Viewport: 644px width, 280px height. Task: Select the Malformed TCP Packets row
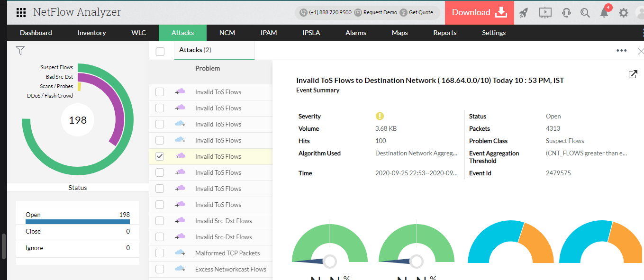[210, 253]
